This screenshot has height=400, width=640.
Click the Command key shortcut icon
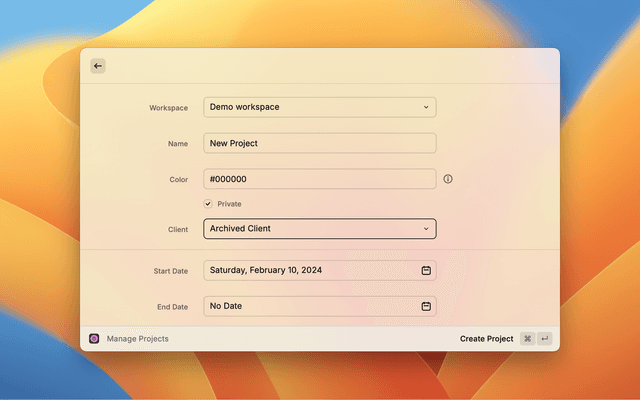(x=527, y=339)
